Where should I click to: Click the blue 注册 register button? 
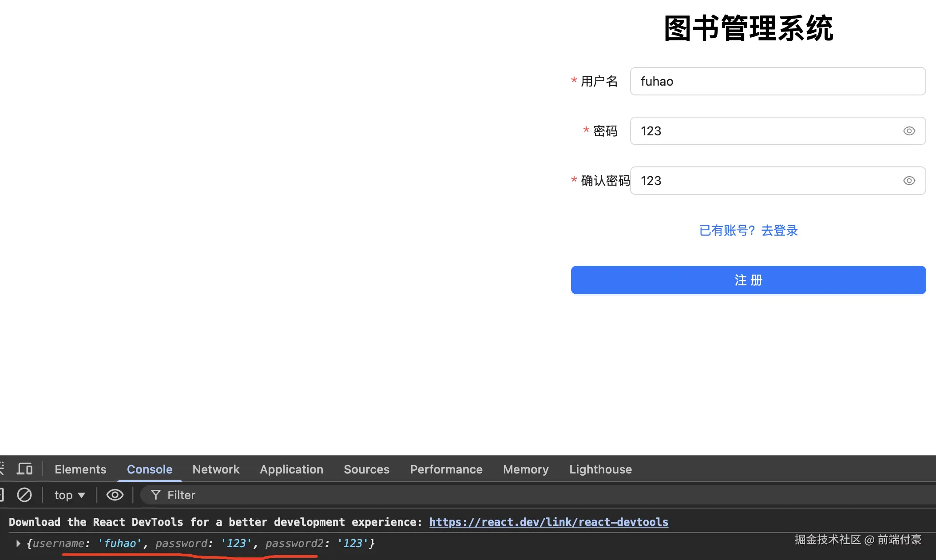[x=748, y=280]
